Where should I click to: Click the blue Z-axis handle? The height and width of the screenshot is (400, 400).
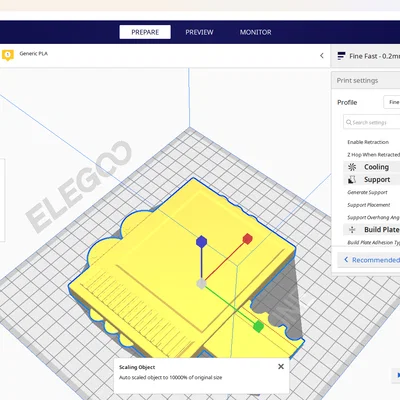(201, 242)
